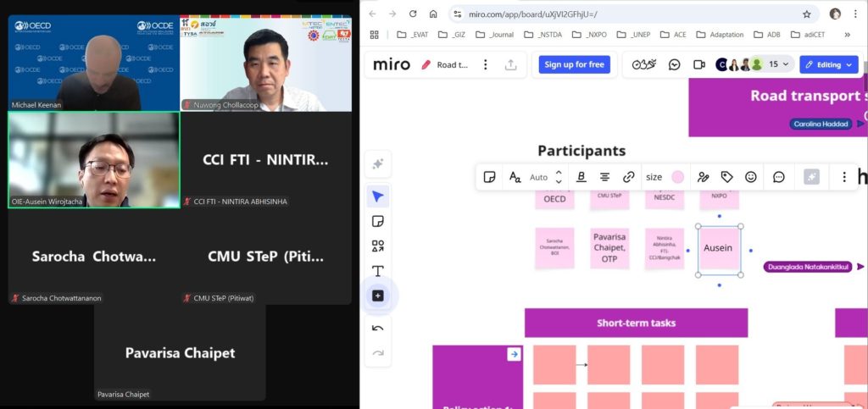Click the export board upload icon
Viewport: 868px width, 409px height.
coord(510,64)
